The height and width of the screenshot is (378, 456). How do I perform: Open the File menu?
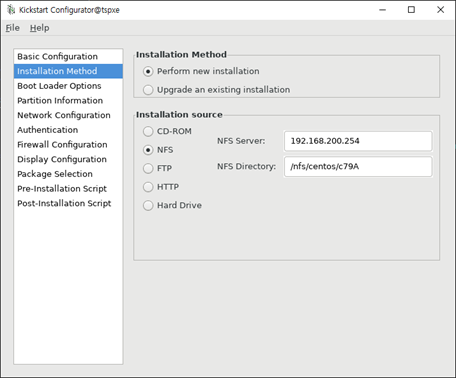[x=13, y=28]
